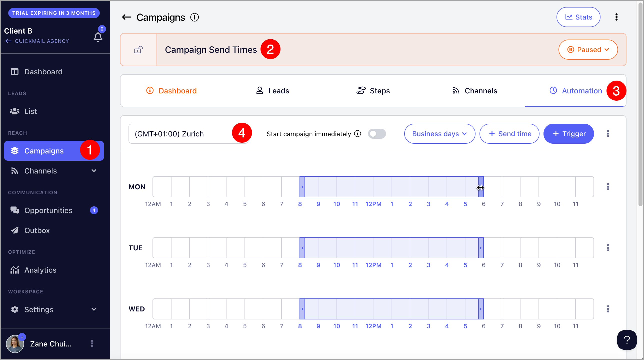Click the Trigger button
This screenshot has height=360, width=644.
coord(568,134)
